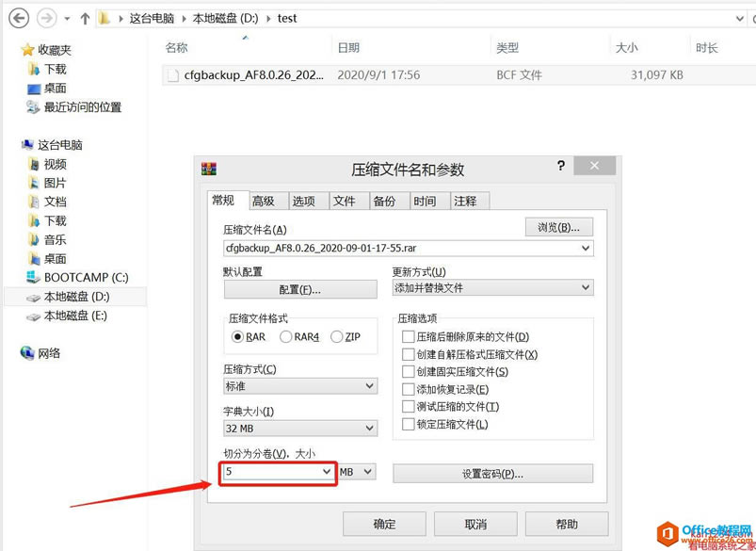Click the 收藏夹 star icon
Screen dimensions: 756x551
[x=27, y=50]
